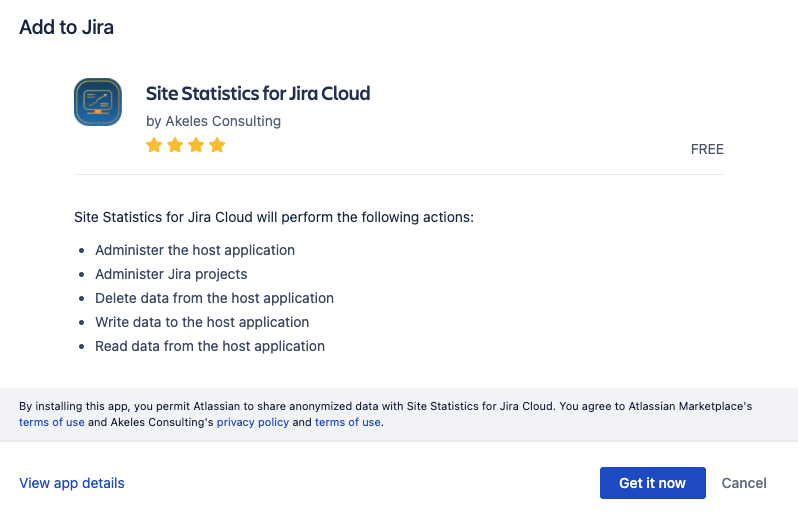The image size is (798, 518).
Task: Click the by Akeles Consulting vendor text
Action: click(x=213, y=121)
